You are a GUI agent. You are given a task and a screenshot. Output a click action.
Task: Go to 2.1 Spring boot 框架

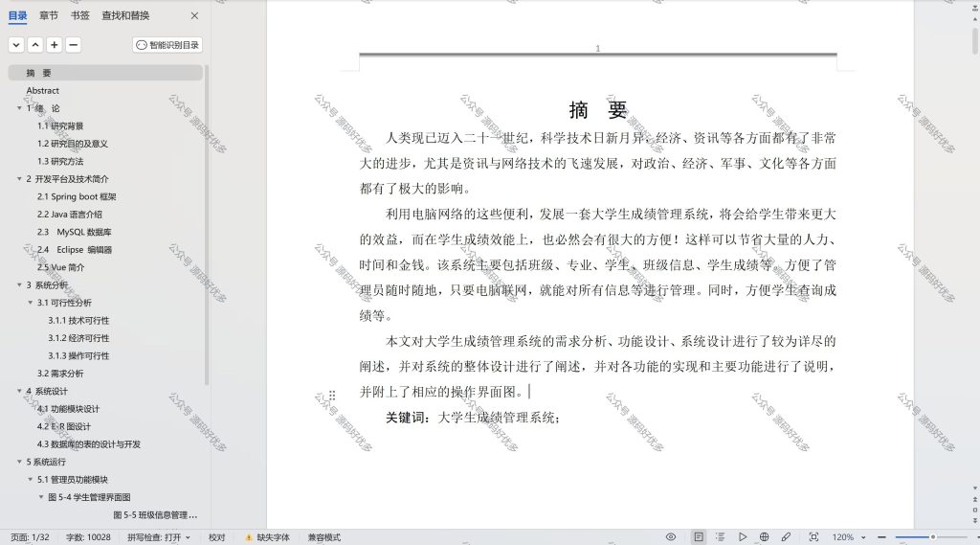pyautogui.click(x=77, y=196)
